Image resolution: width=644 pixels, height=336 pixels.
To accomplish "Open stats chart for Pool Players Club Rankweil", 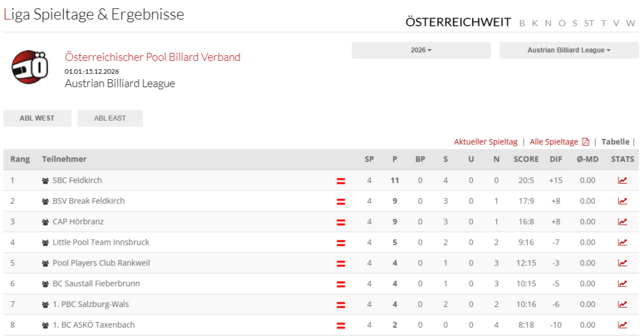I will coord(622,263).
